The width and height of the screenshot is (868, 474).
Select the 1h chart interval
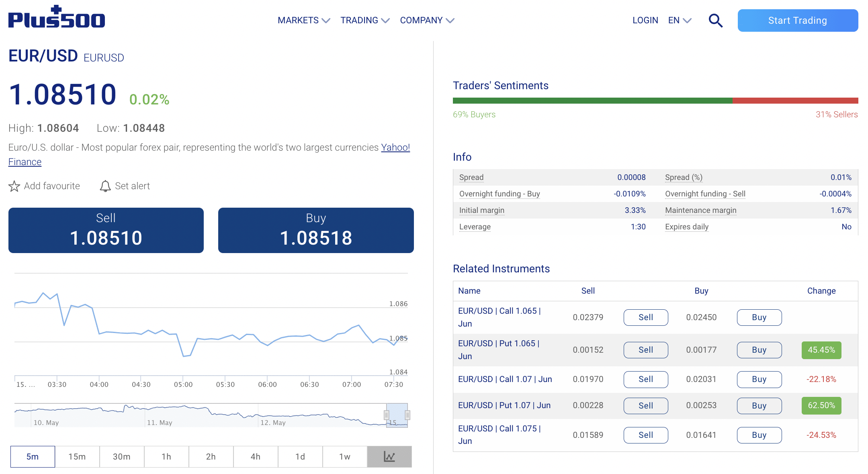166,457
